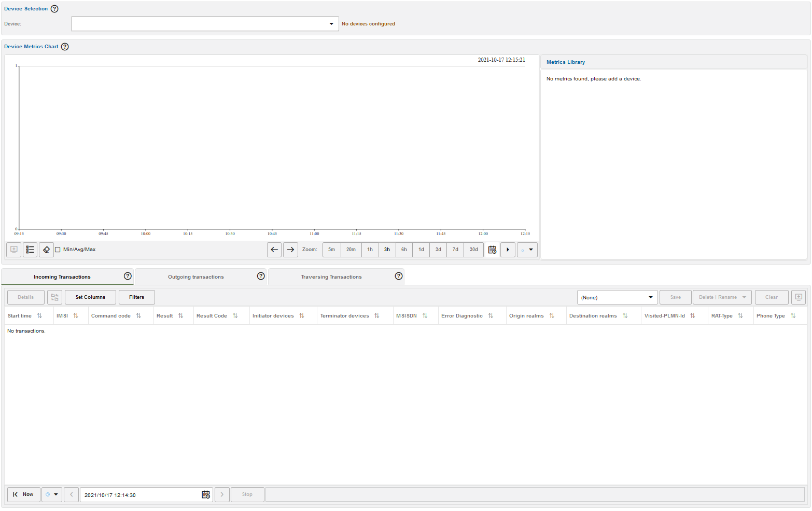Screen dimensions: 812x511
Task: Click the chart play button
Action: [x=508, y=250]
